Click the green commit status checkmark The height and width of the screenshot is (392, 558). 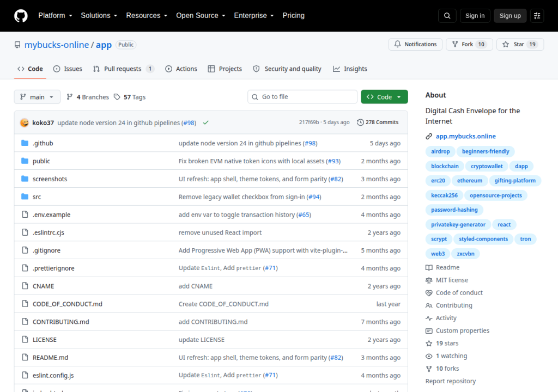tap(205, 122)
